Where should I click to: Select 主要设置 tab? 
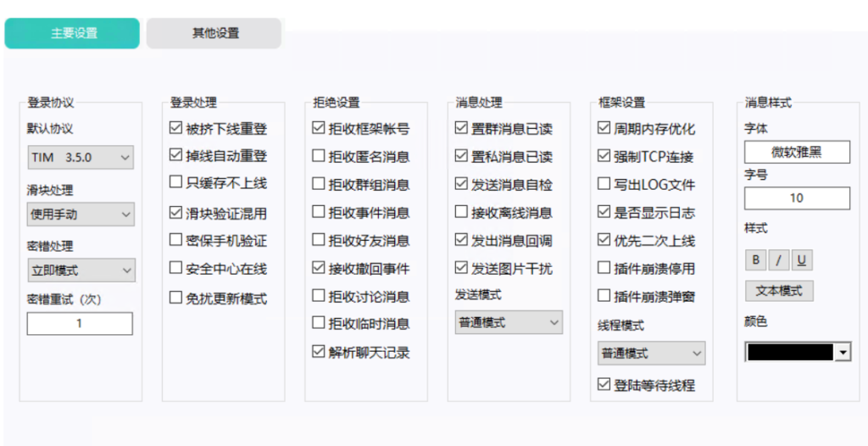coord(72,33)
